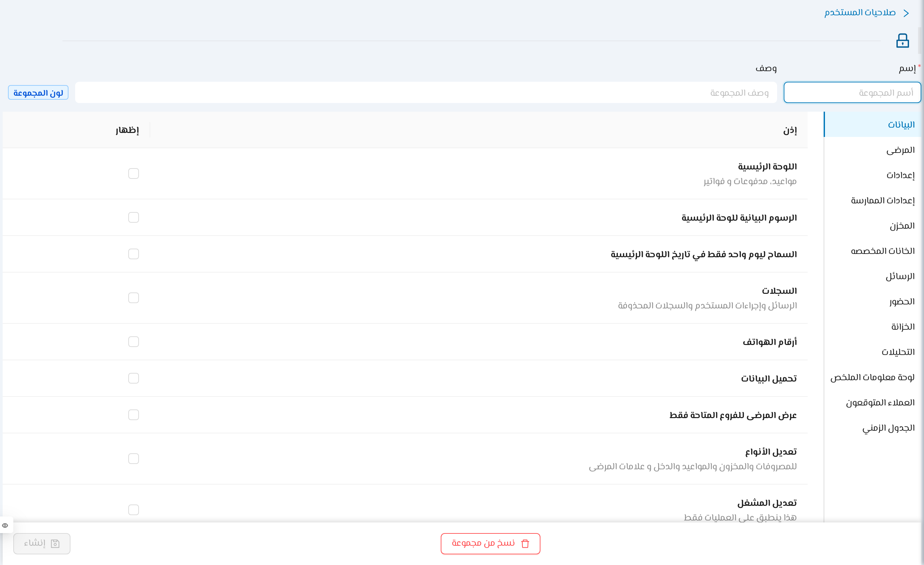Tick the تعديل الأنواع checkbox
The image size is (924, 565).
tap(134, 459)
